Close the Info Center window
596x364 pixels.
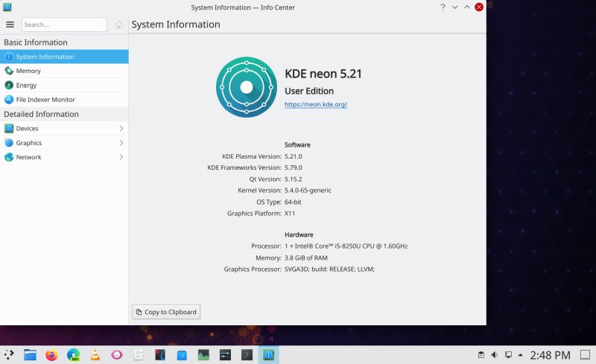point(479,7)
